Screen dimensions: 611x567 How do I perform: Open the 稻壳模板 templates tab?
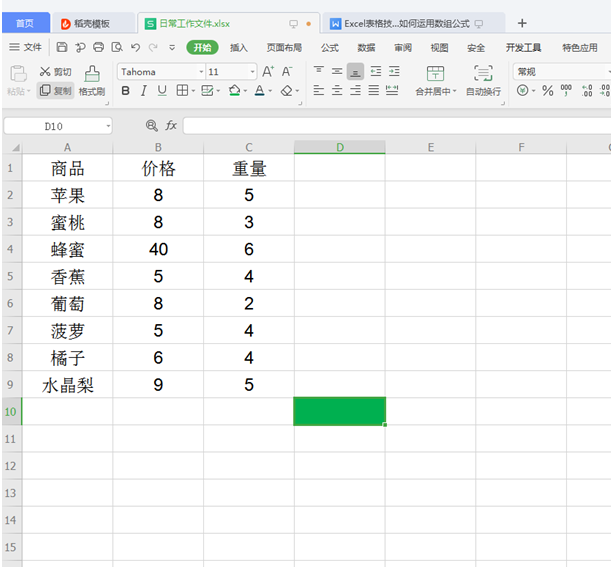tap(93, 23)
